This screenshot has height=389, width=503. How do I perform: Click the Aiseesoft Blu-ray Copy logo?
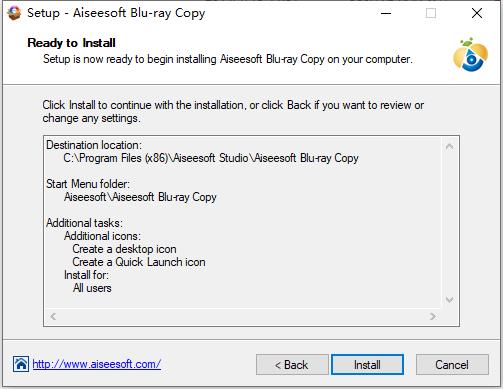470,55
